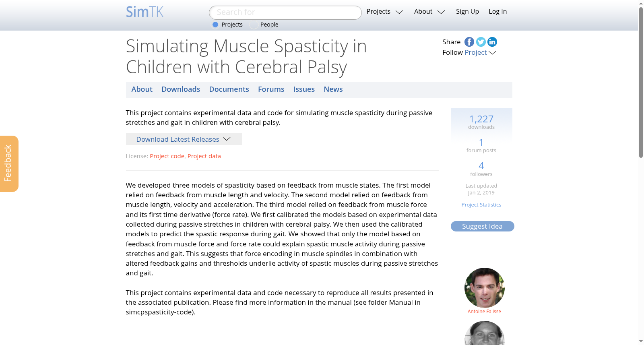Viewport: 644px width, 345px height.
Task: Open the Follow Project dropdown
Action: click(480, 52)
